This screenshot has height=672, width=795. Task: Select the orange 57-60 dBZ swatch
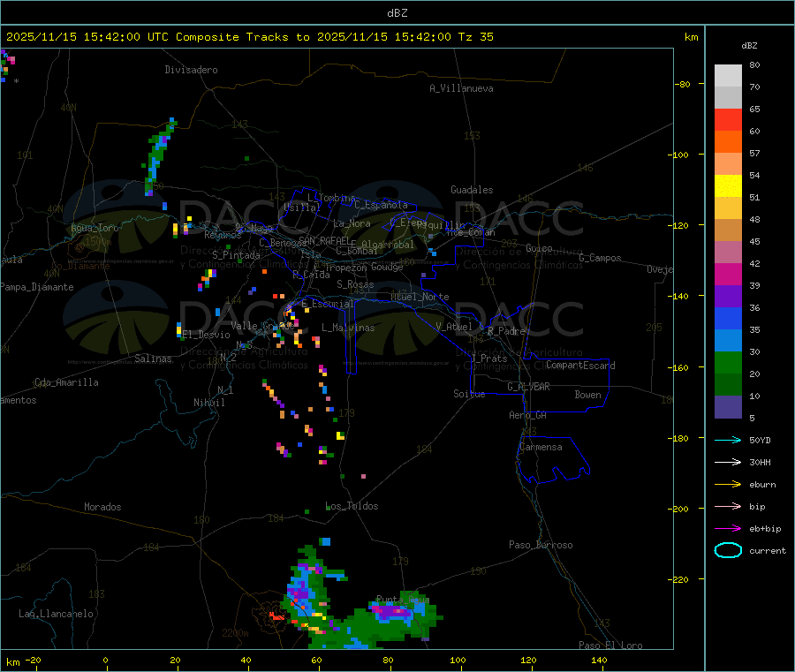[x=728, y=142]
